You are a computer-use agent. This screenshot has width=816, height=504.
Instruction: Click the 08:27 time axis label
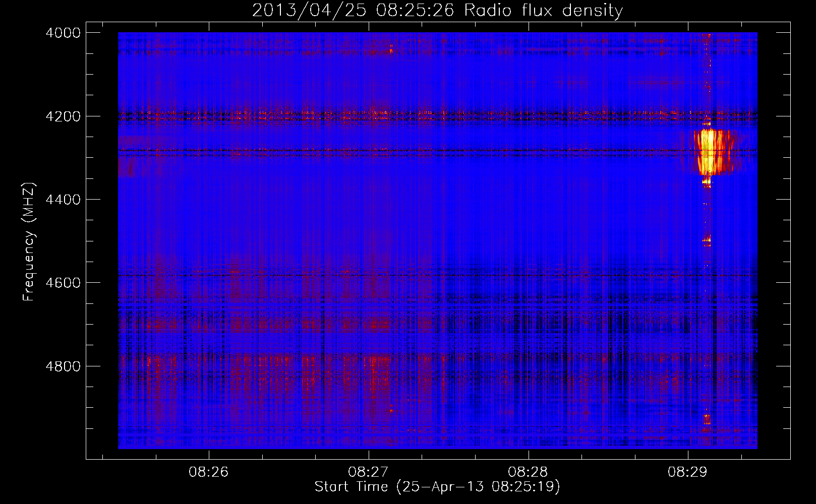tap(368, 472)
